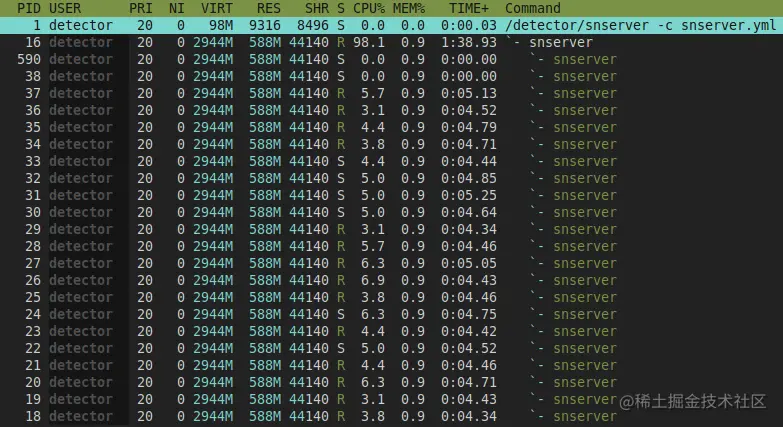Select thread row with PID 29
The height and width of the screenshot is (427, 783).
click(392, 229)
